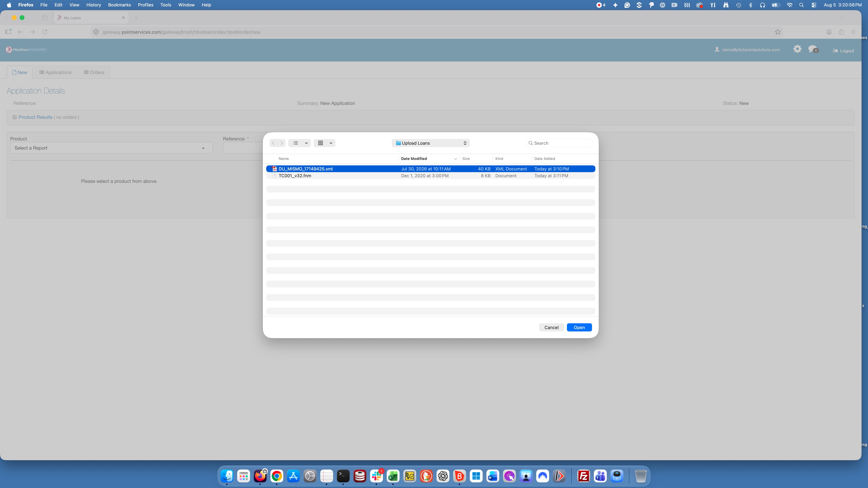
Task: Open the History menu
Action: pos(93,5)
